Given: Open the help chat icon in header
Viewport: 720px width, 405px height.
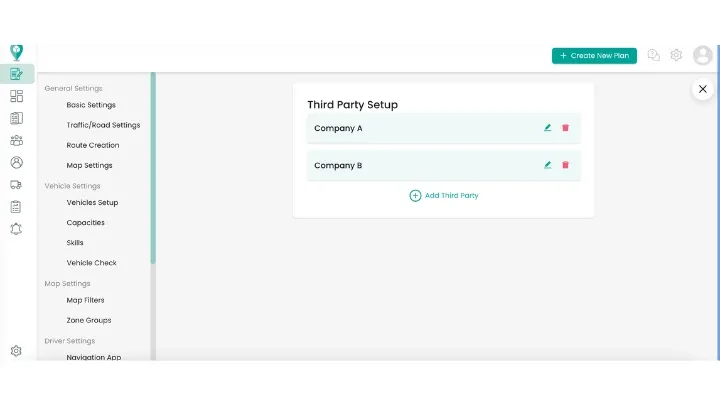Looking at the screenshot, I should 654,56.
